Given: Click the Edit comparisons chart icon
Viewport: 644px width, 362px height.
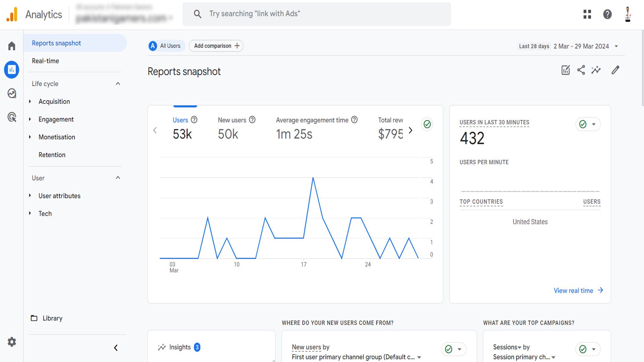Looking at the screenshot, I should (x=566, y=70).
